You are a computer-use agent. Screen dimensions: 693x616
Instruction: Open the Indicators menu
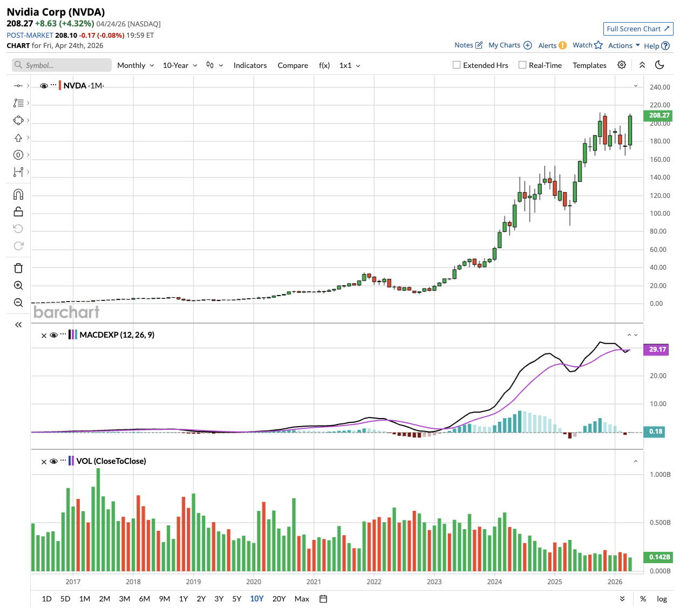coord(250,65)
